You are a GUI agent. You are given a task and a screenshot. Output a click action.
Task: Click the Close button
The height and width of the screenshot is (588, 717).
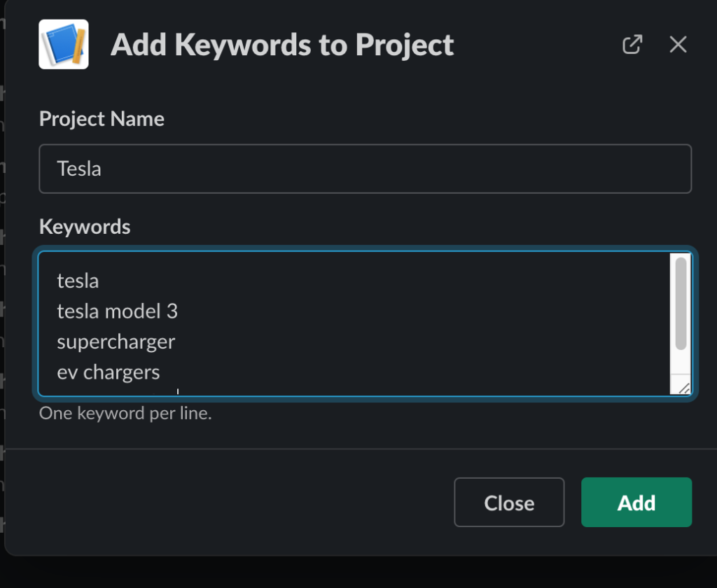[x=510, y=503]
